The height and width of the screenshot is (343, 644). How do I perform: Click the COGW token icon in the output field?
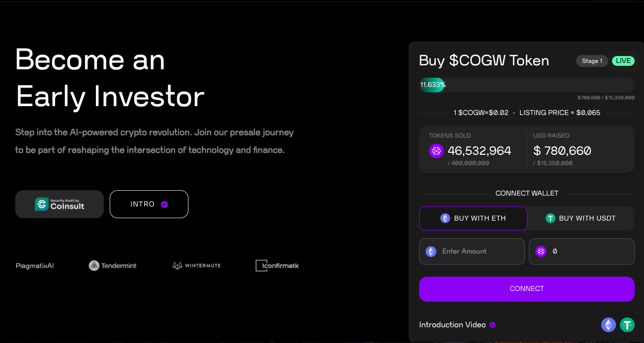(541, 252)
